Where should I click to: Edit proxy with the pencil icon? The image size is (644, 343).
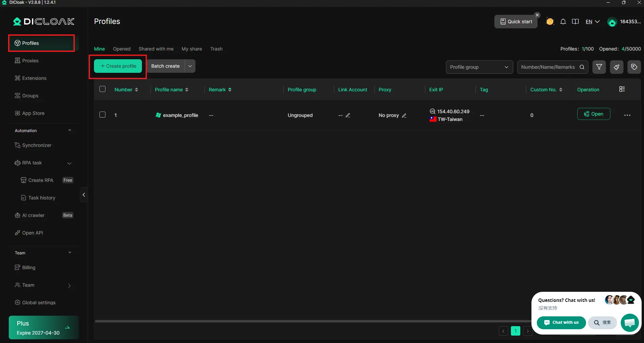pos(404,115)
